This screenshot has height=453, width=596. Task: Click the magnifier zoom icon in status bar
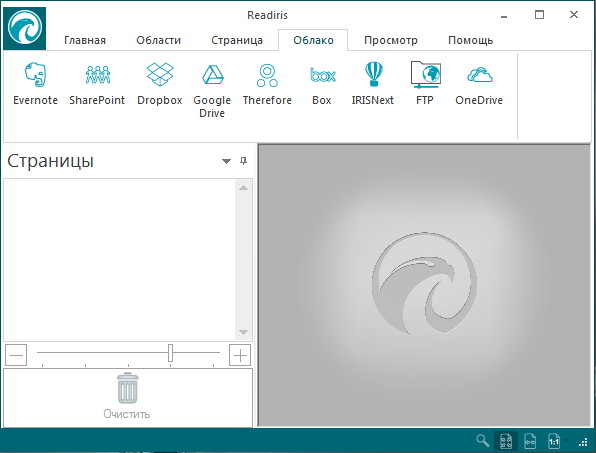483,441
